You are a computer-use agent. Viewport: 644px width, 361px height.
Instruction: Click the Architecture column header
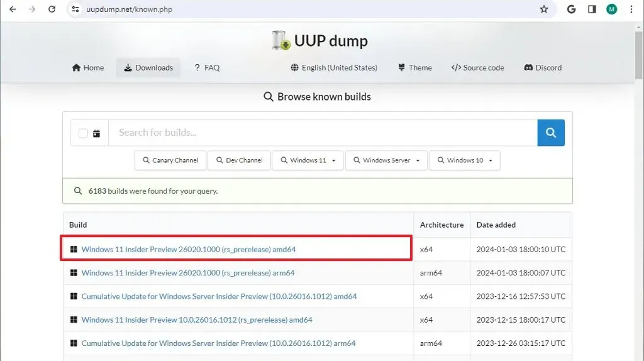point(441,225)
